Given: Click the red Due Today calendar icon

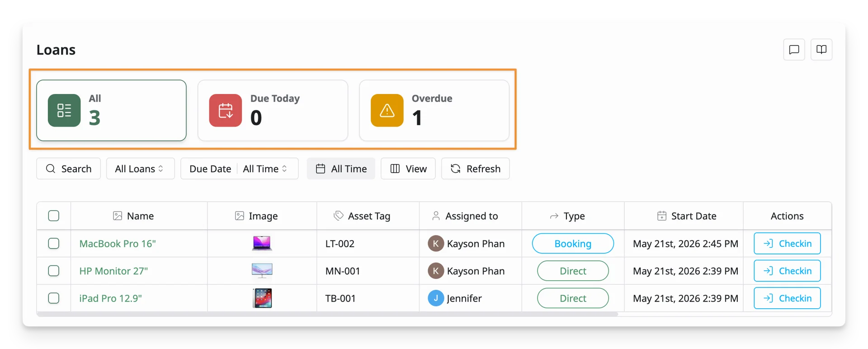Looking at the screenshot, I should tap(226, 110).
